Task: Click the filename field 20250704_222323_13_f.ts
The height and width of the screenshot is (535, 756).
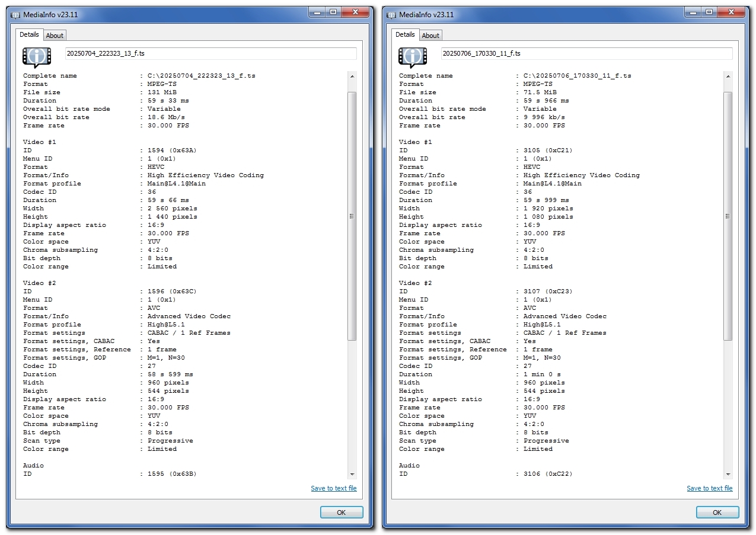Action: [211, 53]
